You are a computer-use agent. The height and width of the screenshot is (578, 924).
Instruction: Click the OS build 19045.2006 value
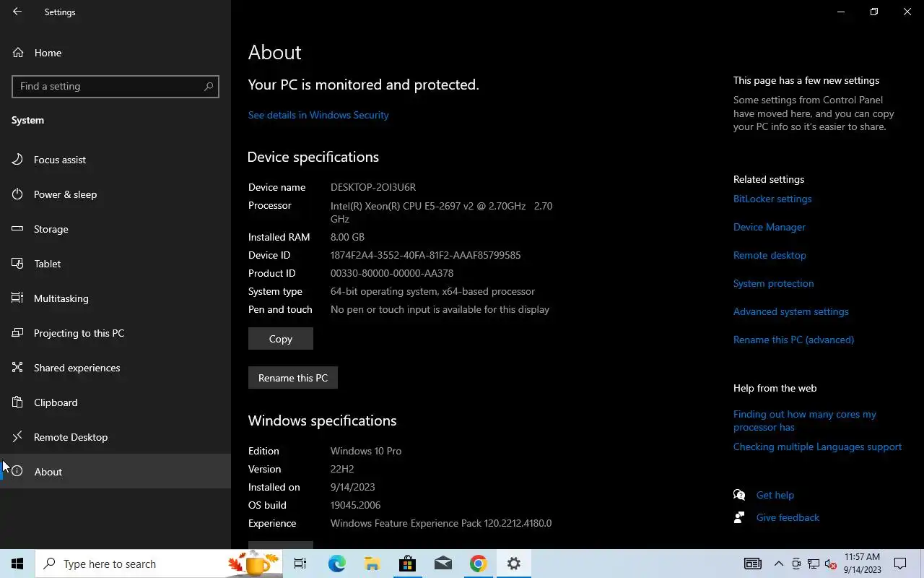click(x=355, y=505)
